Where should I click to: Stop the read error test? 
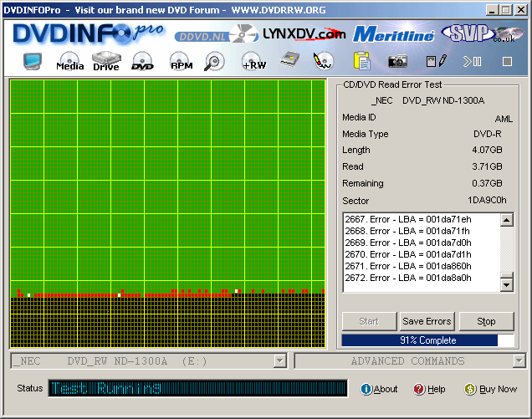[x=486, y=321]
